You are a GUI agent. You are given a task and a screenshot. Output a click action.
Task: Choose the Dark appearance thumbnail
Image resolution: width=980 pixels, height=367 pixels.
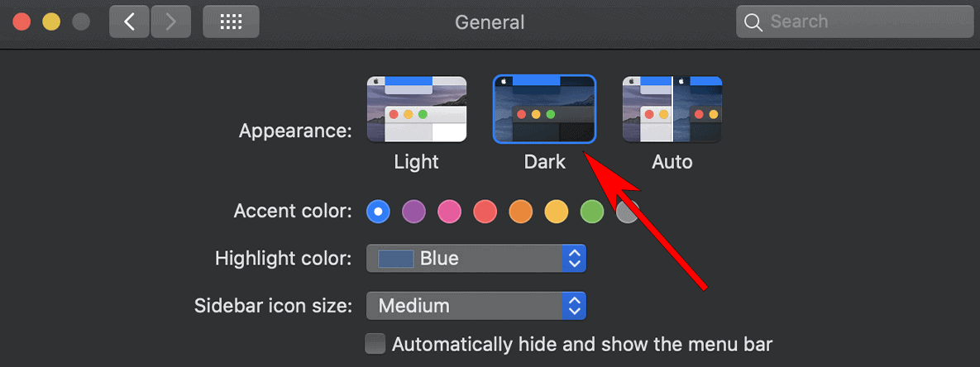544,110
